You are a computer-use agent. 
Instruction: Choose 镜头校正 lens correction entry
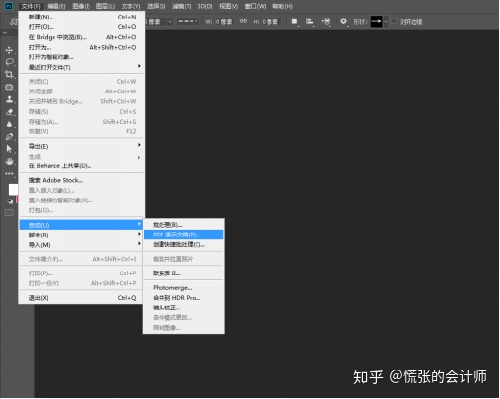tap(184, 307)
